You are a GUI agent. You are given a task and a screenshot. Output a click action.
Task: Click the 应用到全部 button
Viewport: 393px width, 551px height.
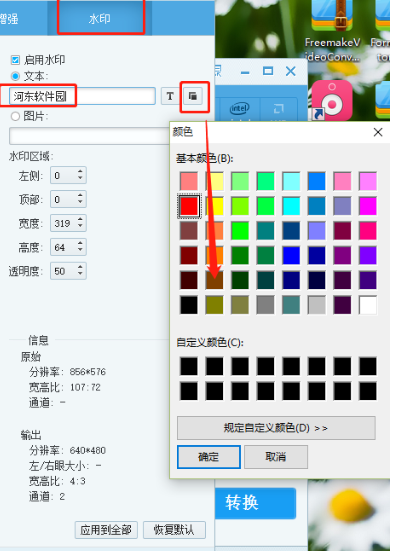click(106, 530)
